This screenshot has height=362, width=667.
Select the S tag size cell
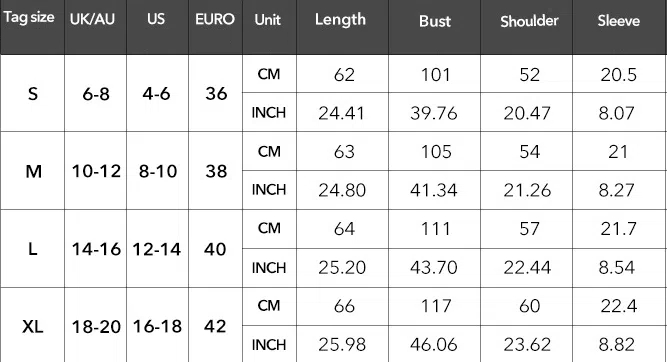point(33,94)
